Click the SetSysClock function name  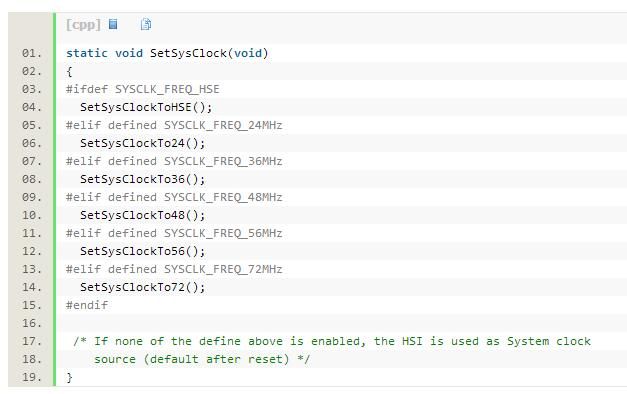(188, 53)
